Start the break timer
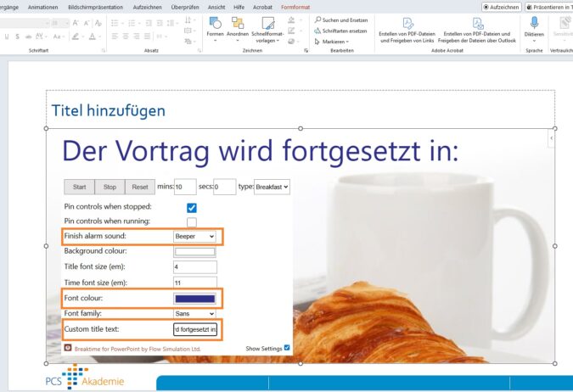Screen dimensions: 573x392 [x=79, y=187]
